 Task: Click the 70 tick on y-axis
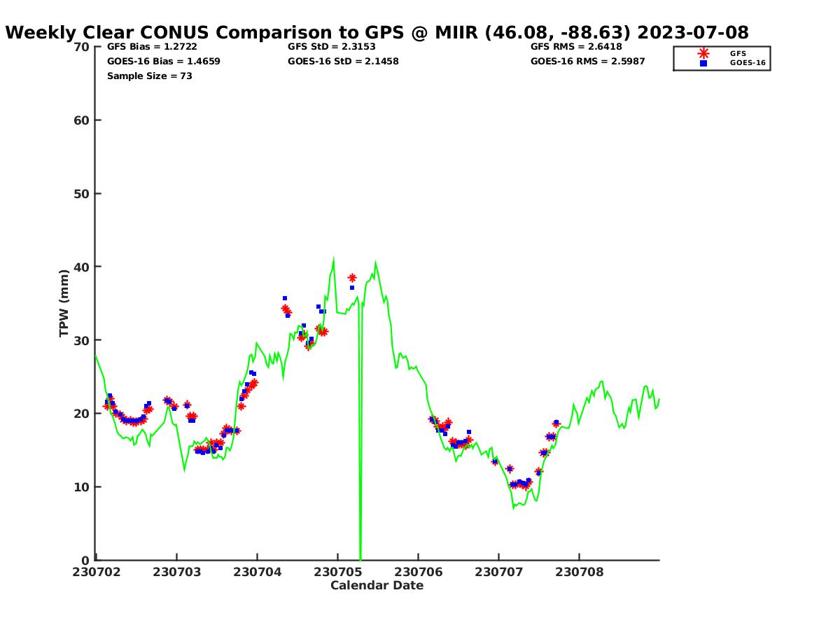pyautogui.click(x=81, y=47)
